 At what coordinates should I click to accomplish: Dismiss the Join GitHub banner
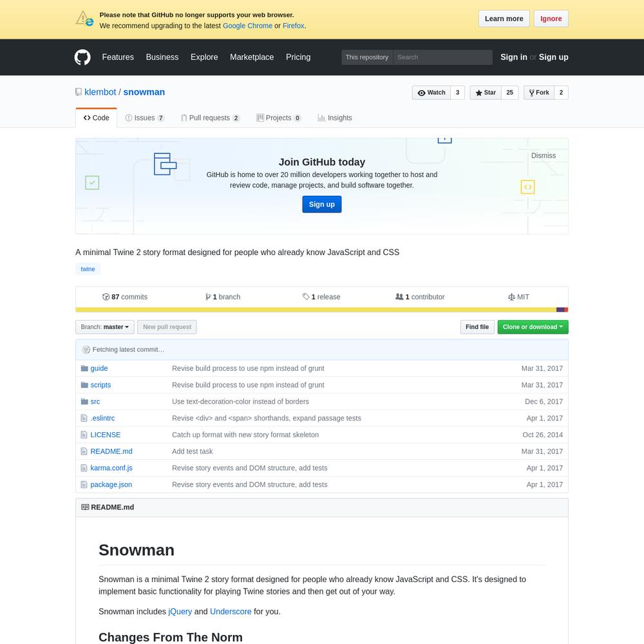coord(543,156)
